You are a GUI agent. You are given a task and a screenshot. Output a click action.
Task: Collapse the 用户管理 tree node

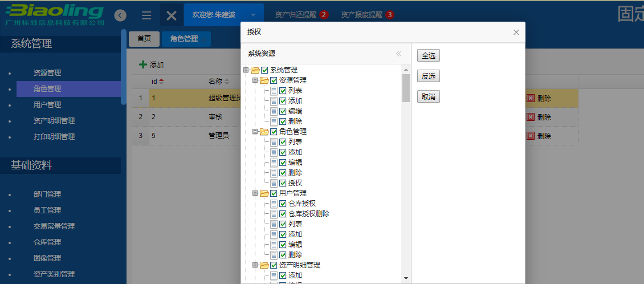click(x=255, y=193)
